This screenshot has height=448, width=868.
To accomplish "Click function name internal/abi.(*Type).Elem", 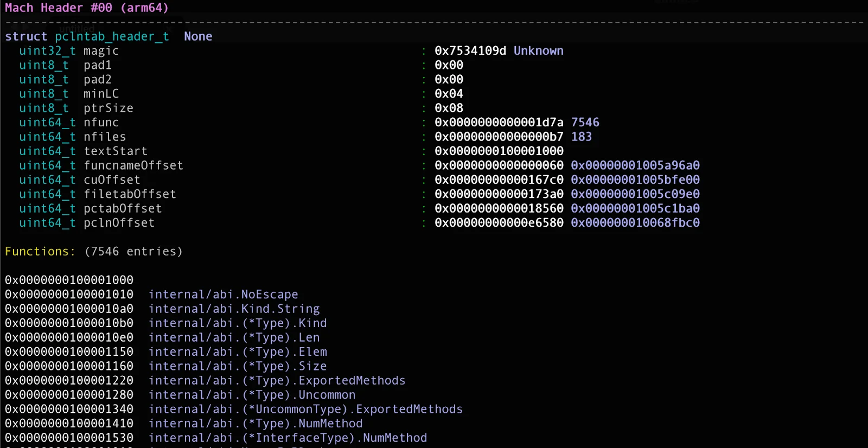I will (x=238, y=352).
